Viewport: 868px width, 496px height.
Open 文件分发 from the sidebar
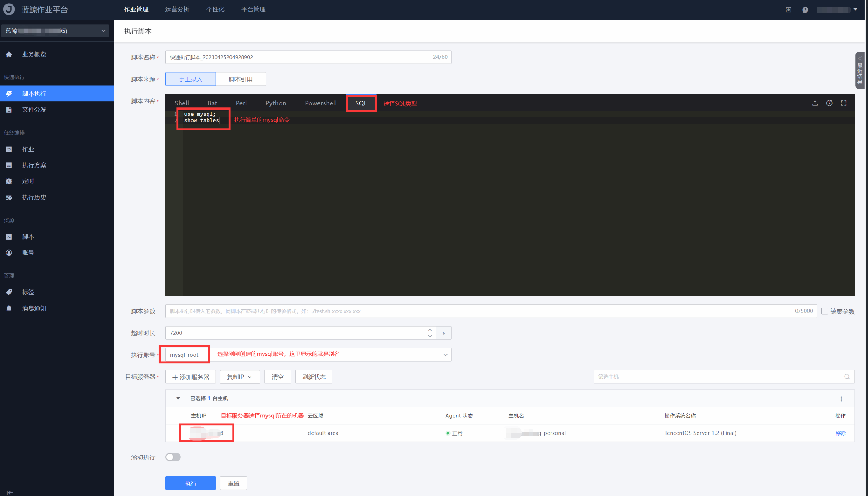coord(34,109)
